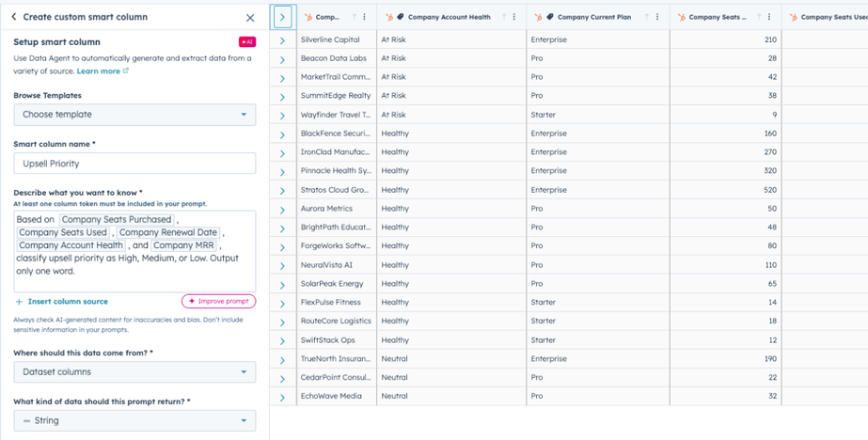Open the Choose template dropdown
The height and width of the screenshot is (440, 868).
134,115
